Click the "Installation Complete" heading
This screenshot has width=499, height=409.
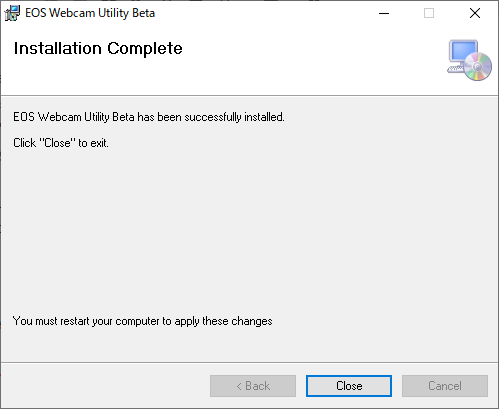click(x=98, y=49)
